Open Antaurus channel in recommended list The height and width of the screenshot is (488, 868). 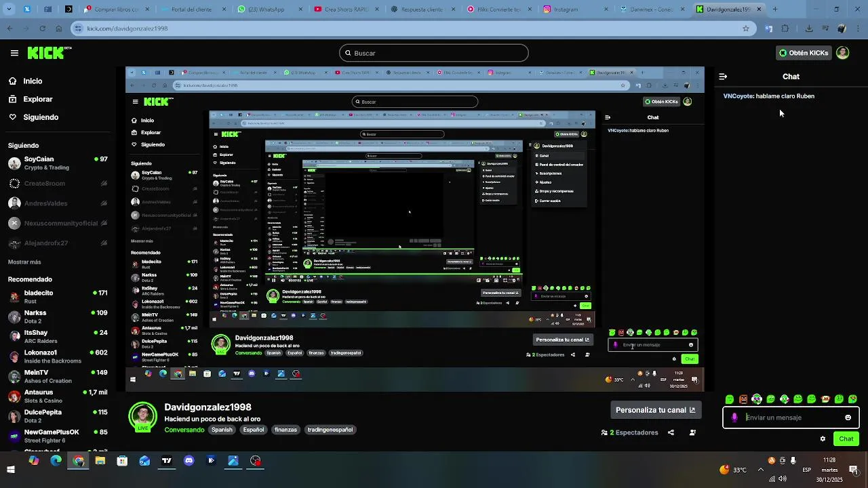click(57, 396)
